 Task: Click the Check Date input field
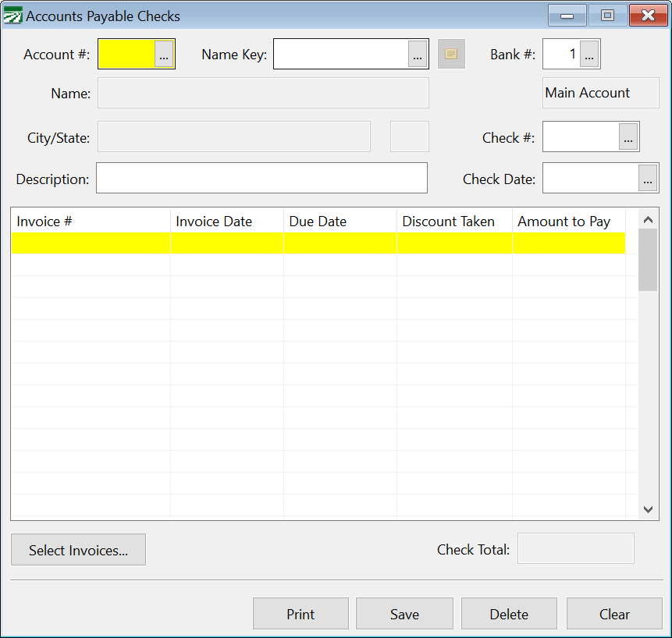coord(590,179)
